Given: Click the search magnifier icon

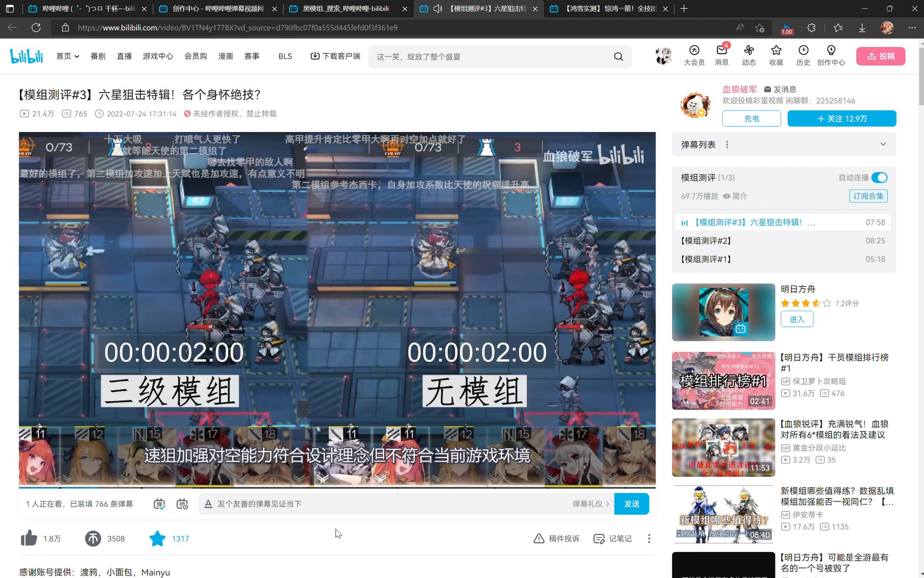Looking at the screenshot, I should [x=618, y=57].
